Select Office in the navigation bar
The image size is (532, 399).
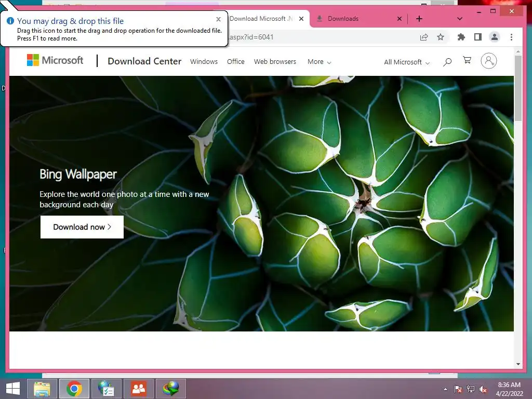(236, 61)
